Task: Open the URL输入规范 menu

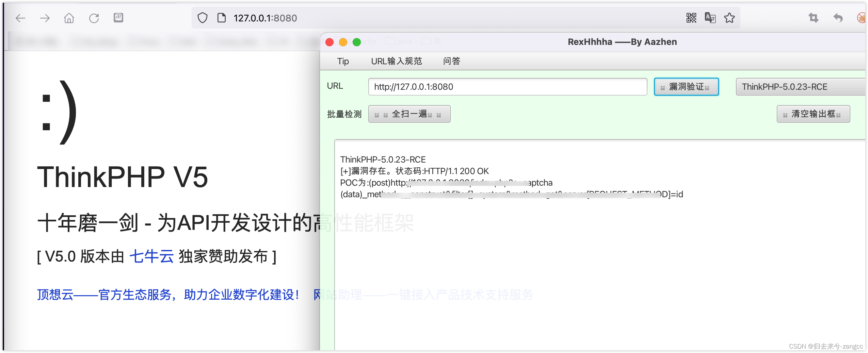Action: (397, 61)
